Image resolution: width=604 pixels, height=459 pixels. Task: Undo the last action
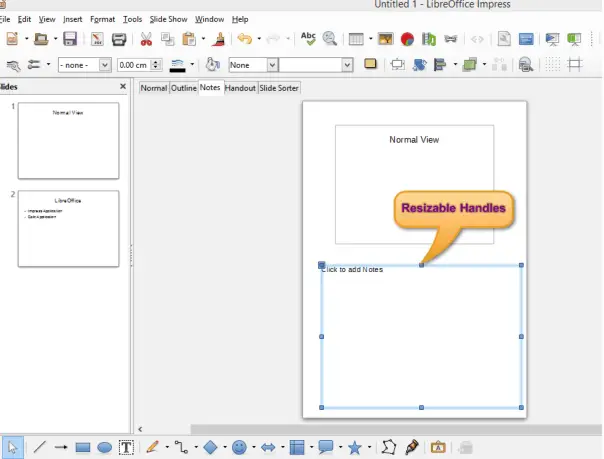pyautogui.click(x=245, y=39)
